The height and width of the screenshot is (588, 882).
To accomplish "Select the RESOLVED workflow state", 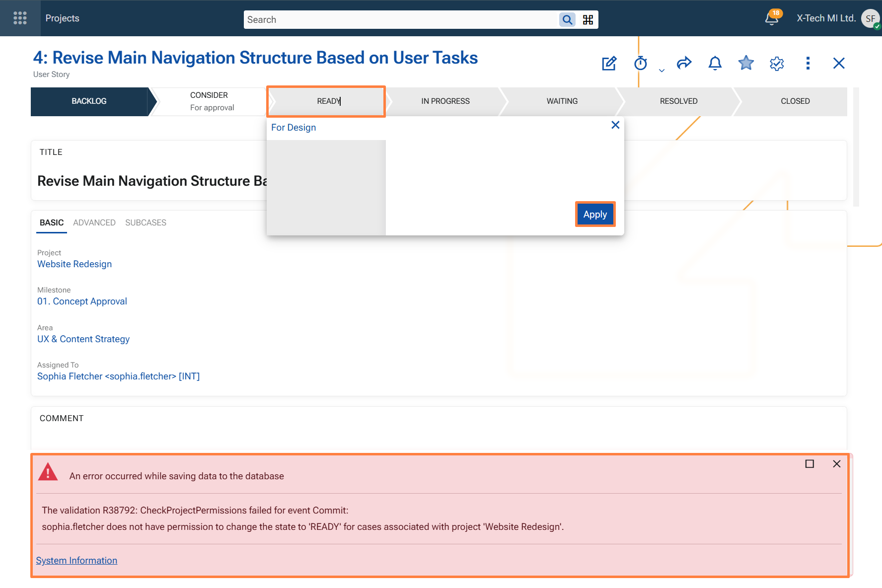I will point(679,101).
